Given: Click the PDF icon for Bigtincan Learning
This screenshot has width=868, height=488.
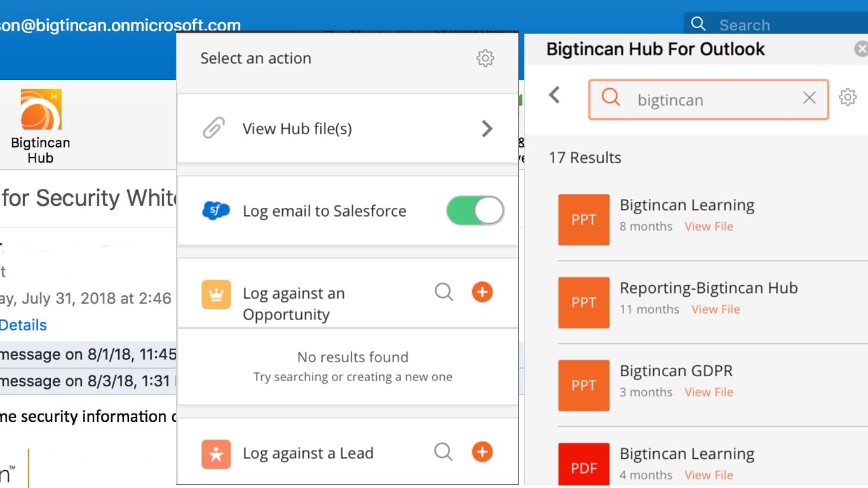Looking at the screenshot, I should [583, 466].
